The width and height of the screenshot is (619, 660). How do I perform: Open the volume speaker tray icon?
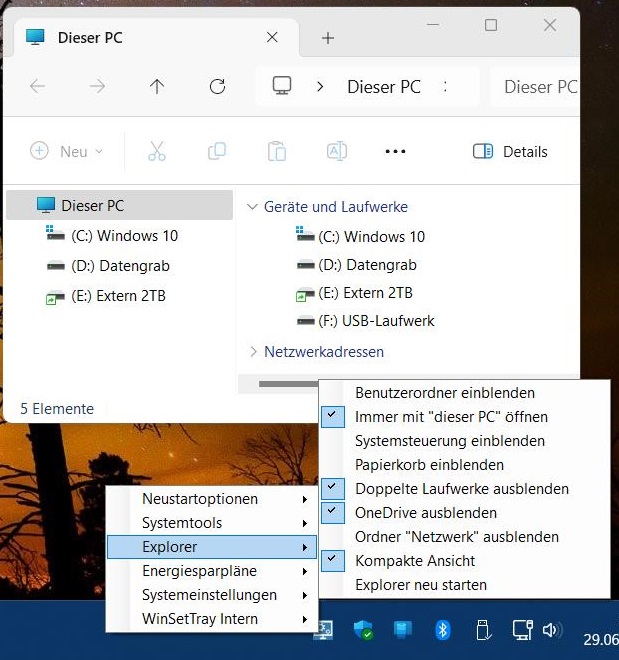[552, 630]
